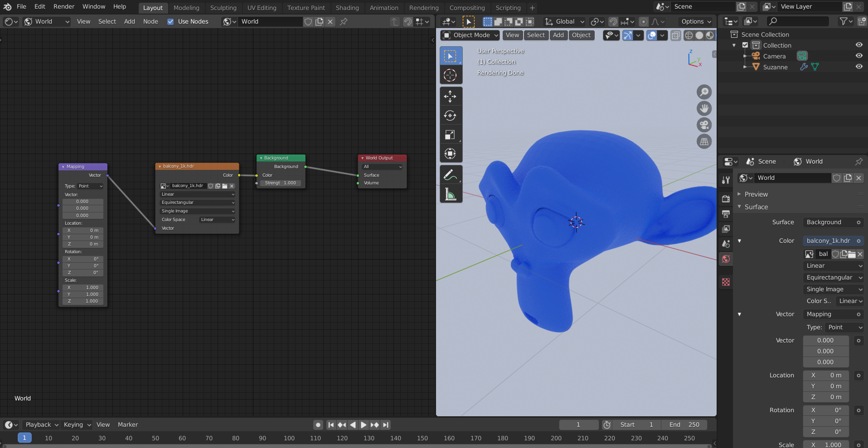The height and width of the screenshot is (448, 868).
Task: Adjust Strength slider on Background node
Action: (x=281, y=183)
